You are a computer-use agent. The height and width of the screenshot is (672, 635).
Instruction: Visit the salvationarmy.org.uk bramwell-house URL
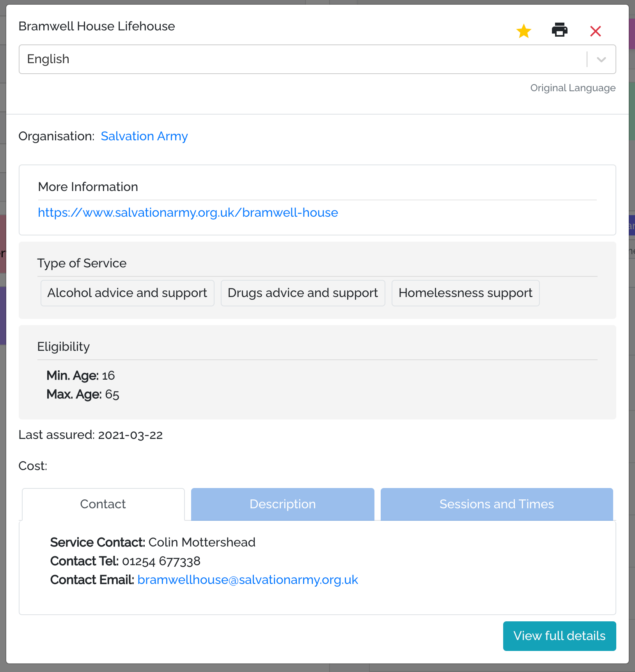click(x=188, y=212)
